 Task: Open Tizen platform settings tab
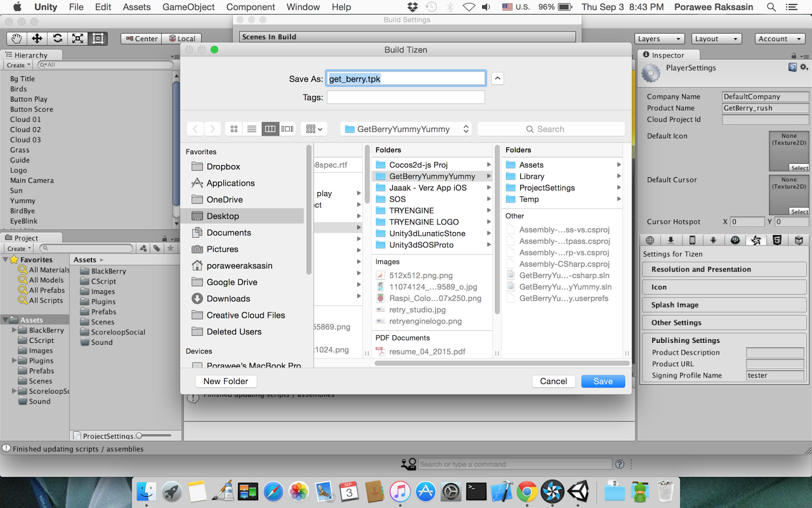[756, 240]
